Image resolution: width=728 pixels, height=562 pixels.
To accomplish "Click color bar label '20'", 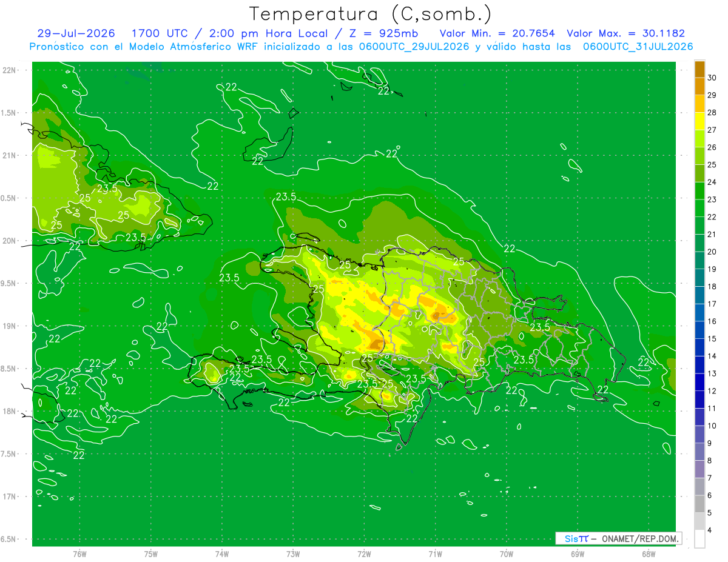I will [712, 252].
